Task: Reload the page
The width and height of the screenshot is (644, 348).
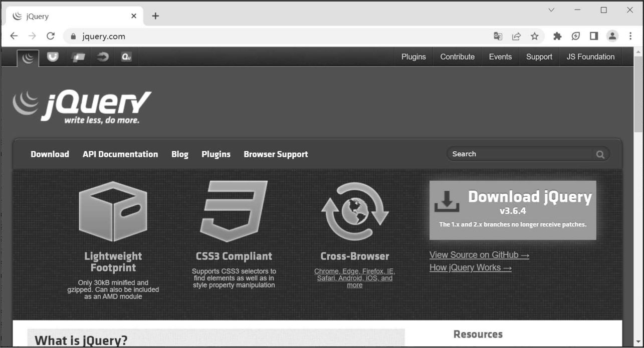Action: [50, 36]
